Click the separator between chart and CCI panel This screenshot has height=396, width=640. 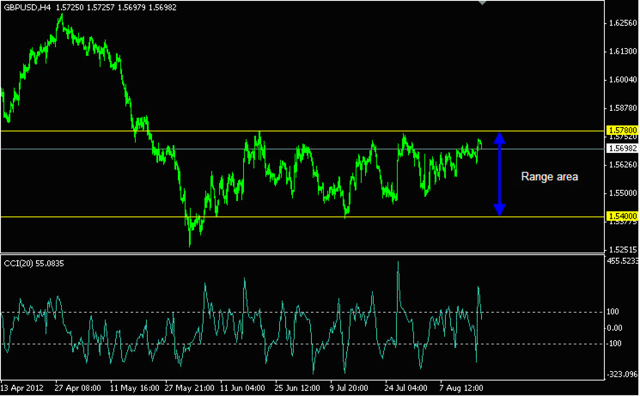pyautogui.click(x=302, y=254)
